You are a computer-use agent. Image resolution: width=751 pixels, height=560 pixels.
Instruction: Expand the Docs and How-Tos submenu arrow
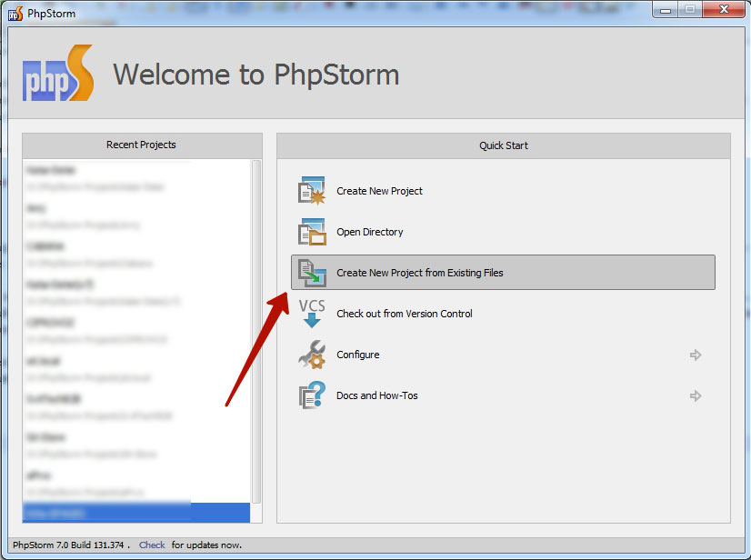695,396
